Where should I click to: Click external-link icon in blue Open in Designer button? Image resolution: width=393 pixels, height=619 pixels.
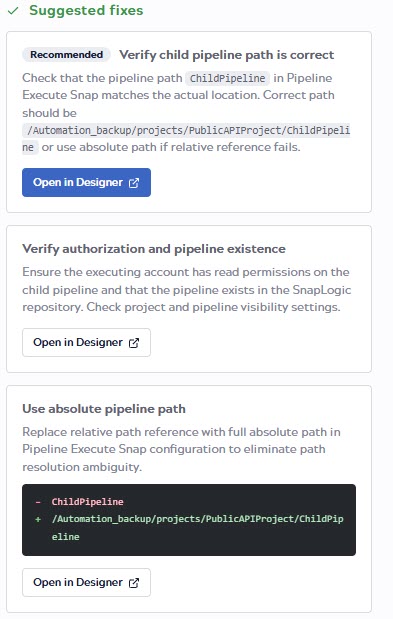coord(134,183)
